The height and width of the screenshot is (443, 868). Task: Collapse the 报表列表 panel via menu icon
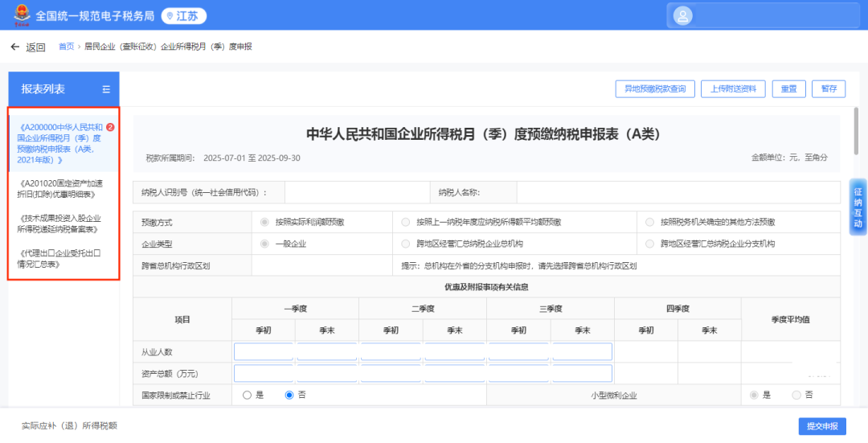[106, 89]
